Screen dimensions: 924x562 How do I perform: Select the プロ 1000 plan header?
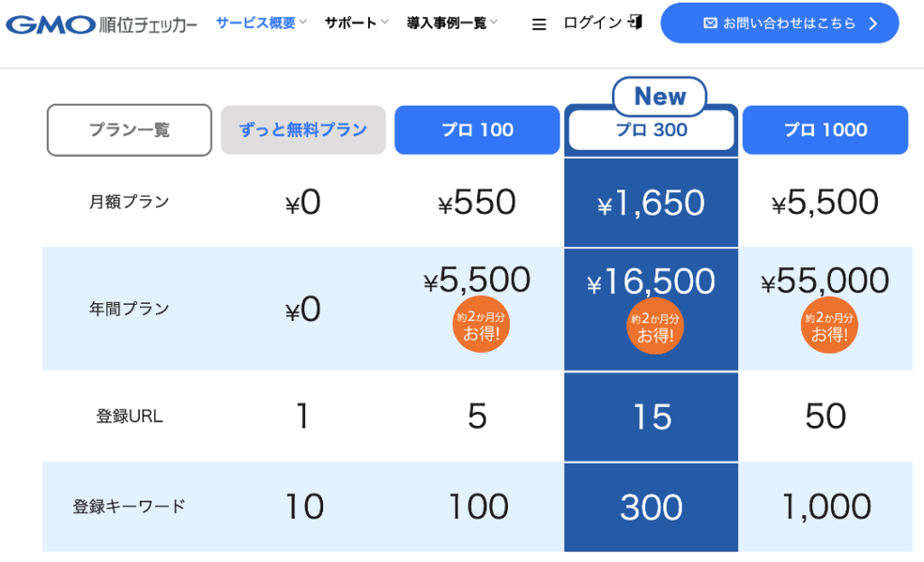click(825, 130)
